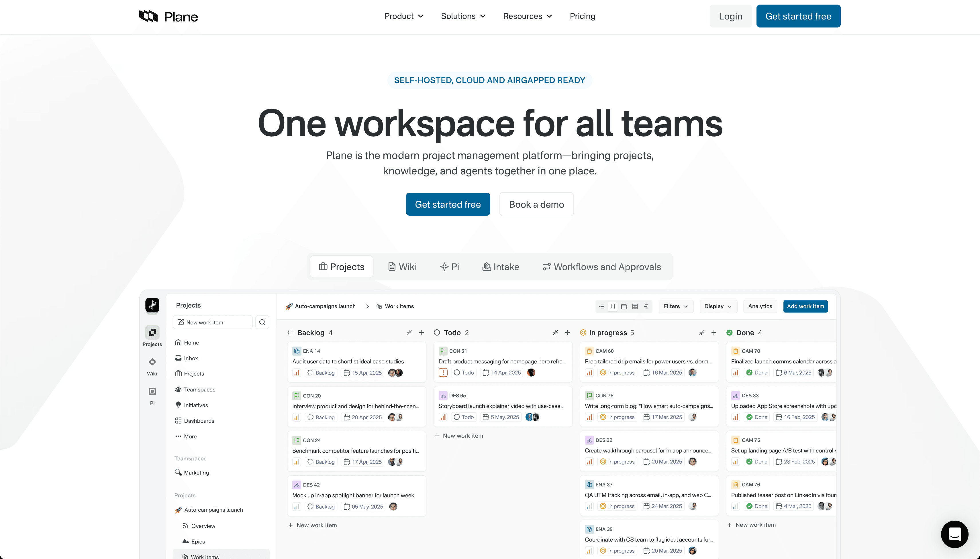Click the priority bars icon on ENA 14 card
This screenshot has height=559, width=980.
(x=297, y=372)
